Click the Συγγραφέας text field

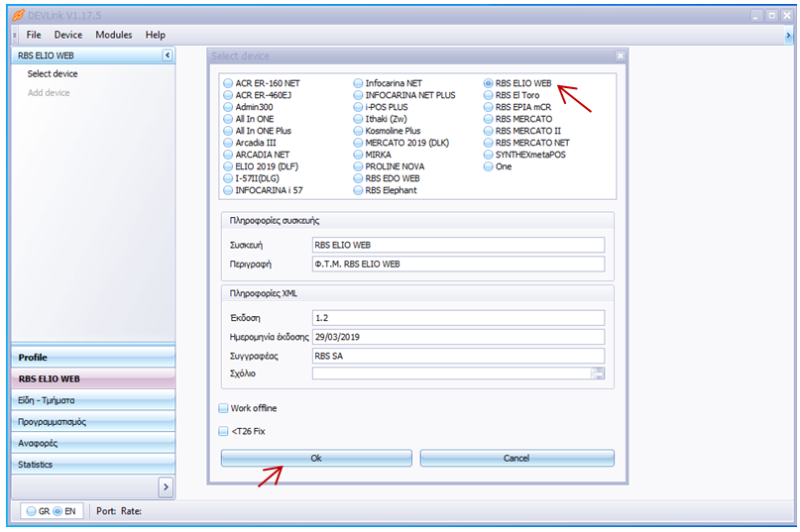458,356
